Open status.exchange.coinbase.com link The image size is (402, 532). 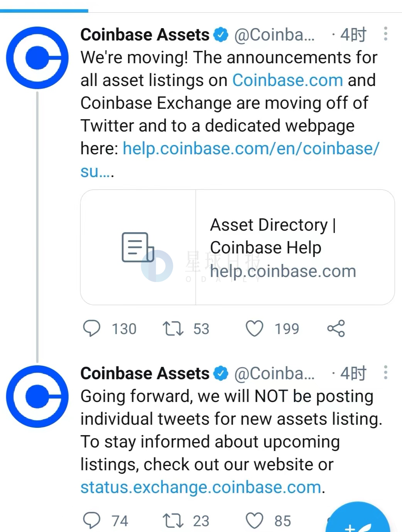coord(201,487)
